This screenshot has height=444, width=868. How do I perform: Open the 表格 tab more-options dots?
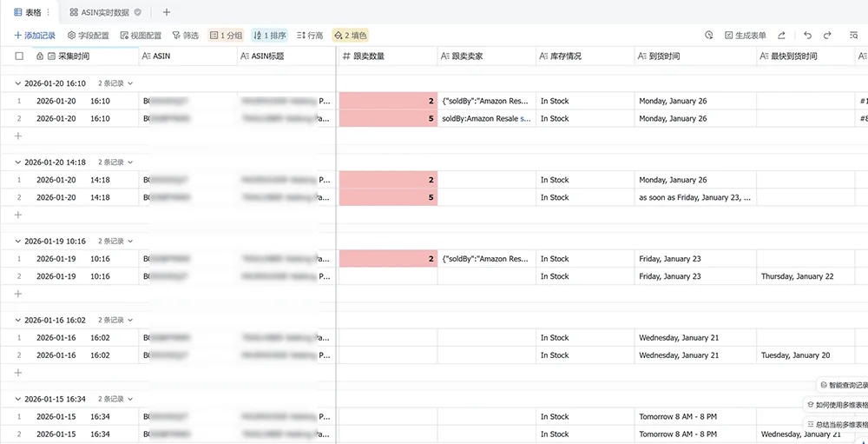[48, 12]
